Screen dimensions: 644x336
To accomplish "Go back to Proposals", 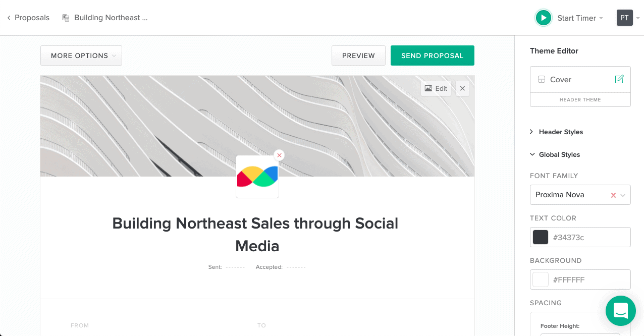I will point(28,18).
